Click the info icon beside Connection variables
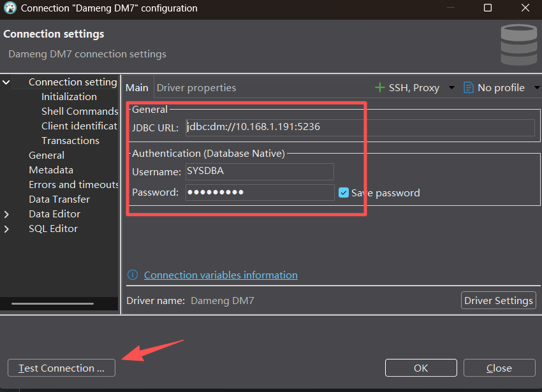The height and width of the screenshot is (392, 542). (x=133, y=275)
